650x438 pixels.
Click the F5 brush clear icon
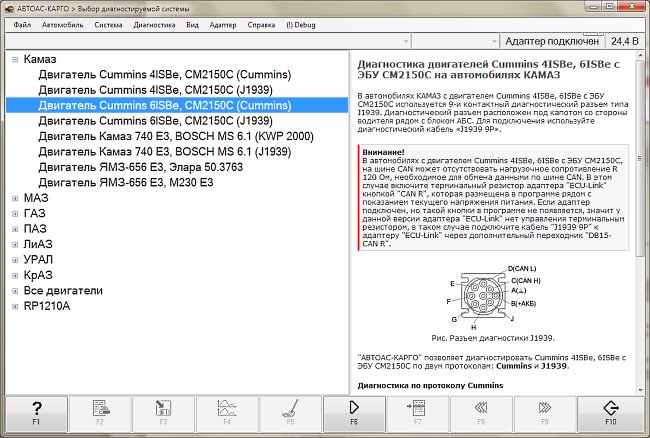pyautogui.click(x=290, y=414)
